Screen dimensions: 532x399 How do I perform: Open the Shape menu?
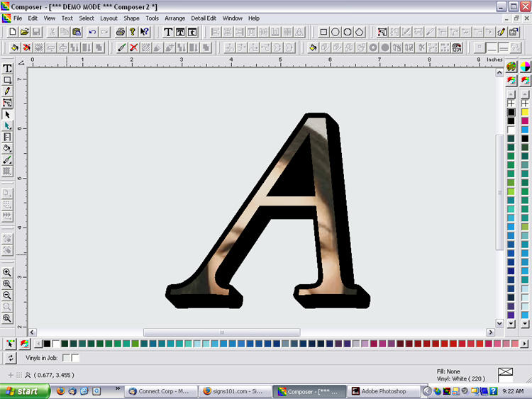[131, 18]
